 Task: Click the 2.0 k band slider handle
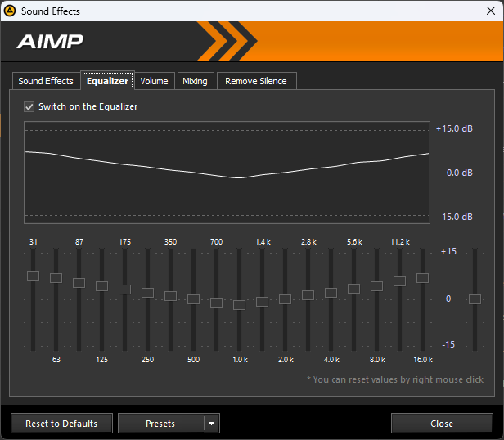point(285,299)
